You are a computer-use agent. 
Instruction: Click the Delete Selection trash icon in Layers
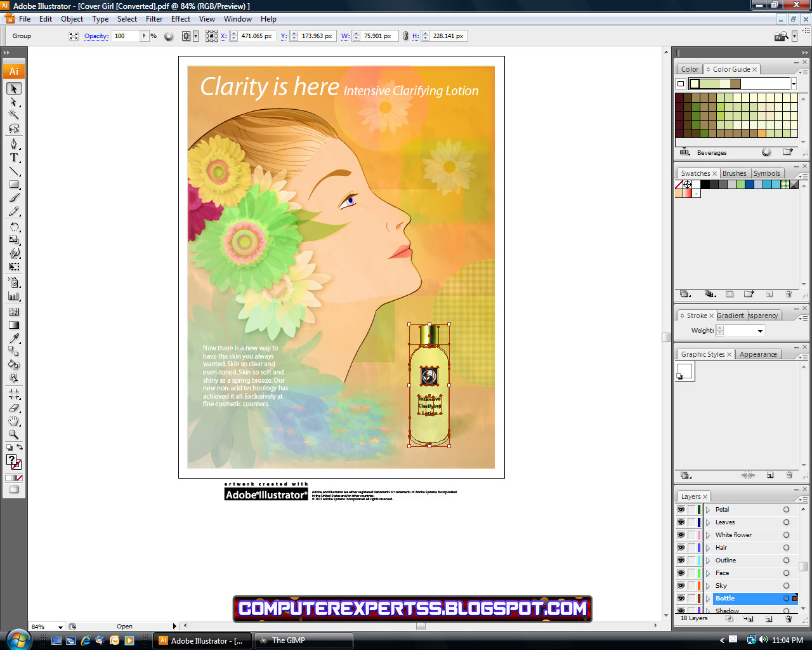click(x=789, y=618)
